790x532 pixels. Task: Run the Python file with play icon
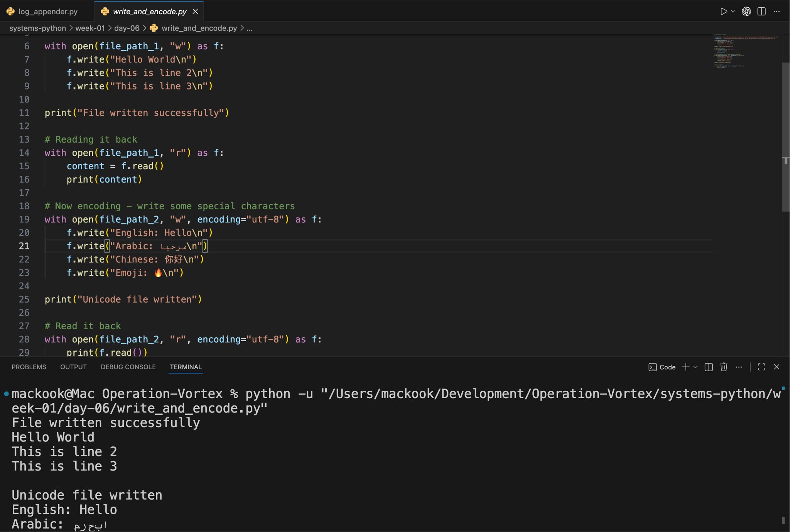[723, 12]
